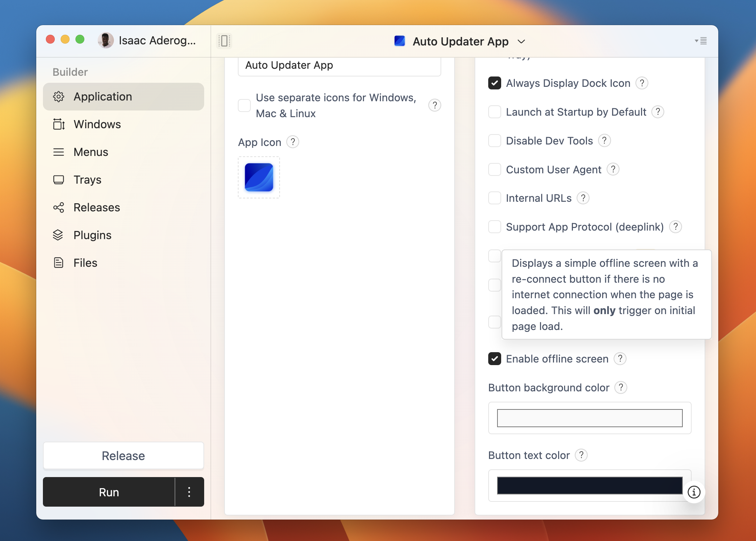Open the Trays builder section
The width and height of the screenshot is (756, 541).
coord(87,180)
